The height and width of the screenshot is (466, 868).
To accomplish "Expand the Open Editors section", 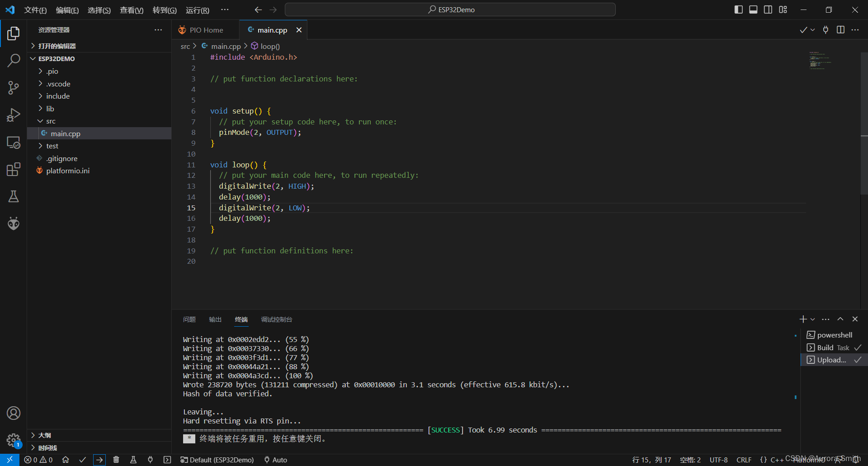I will (x=99, y=46).
